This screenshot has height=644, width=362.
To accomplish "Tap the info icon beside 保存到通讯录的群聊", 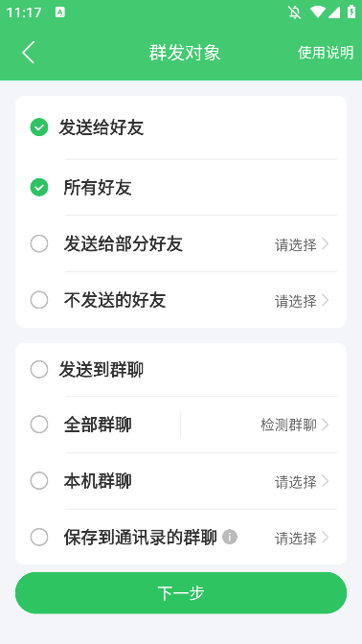I will (230, 537).
